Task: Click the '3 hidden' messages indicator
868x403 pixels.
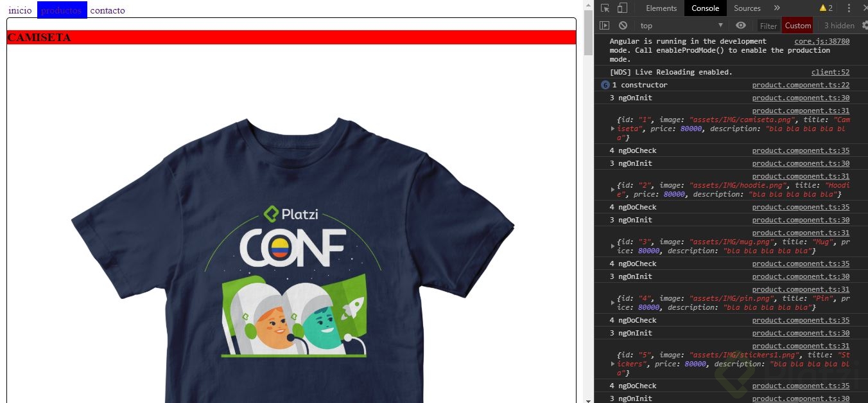Action: pyautogui.click(x=839, y=26)
